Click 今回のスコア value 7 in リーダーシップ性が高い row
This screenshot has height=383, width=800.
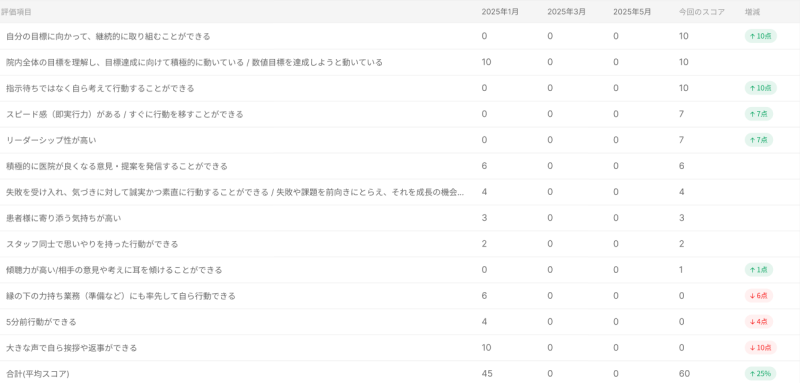pos(682,140)
